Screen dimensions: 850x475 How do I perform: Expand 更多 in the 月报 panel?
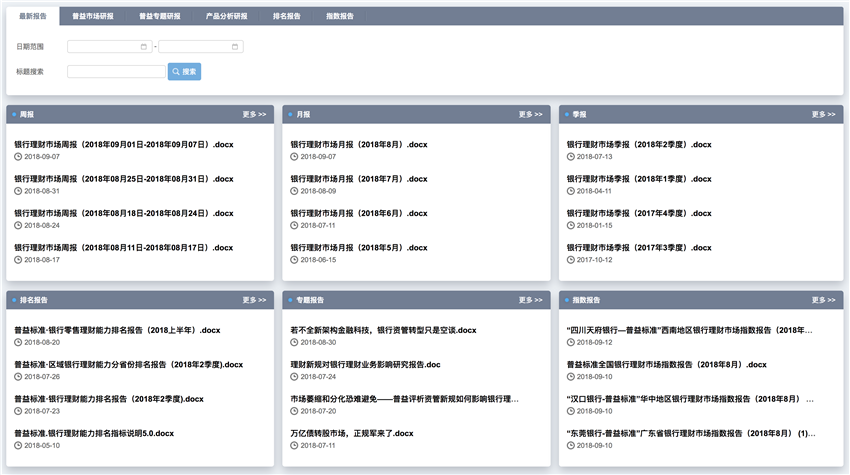(530, 115)
